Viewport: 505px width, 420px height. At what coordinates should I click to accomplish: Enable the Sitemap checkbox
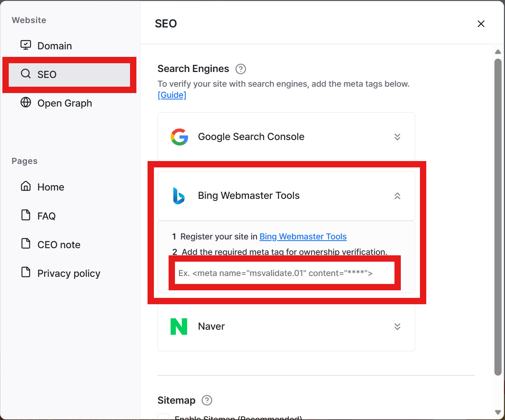pos(163,417)
